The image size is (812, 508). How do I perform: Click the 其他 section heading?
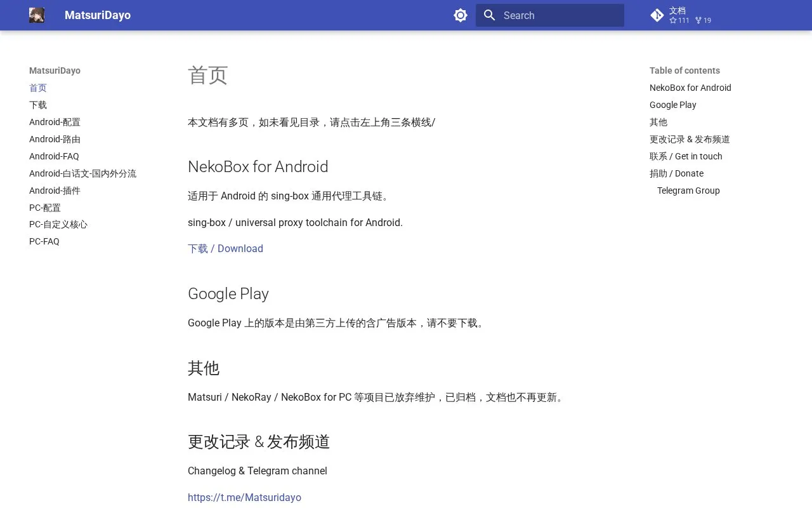[204, 368]
